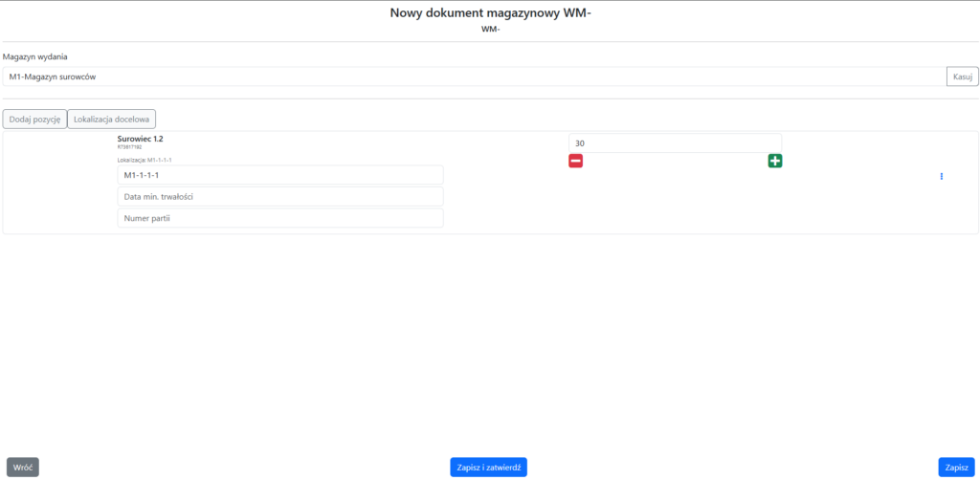Go back using the Wróć button
This screenshot has height=480, width=980.
[23, 467]
